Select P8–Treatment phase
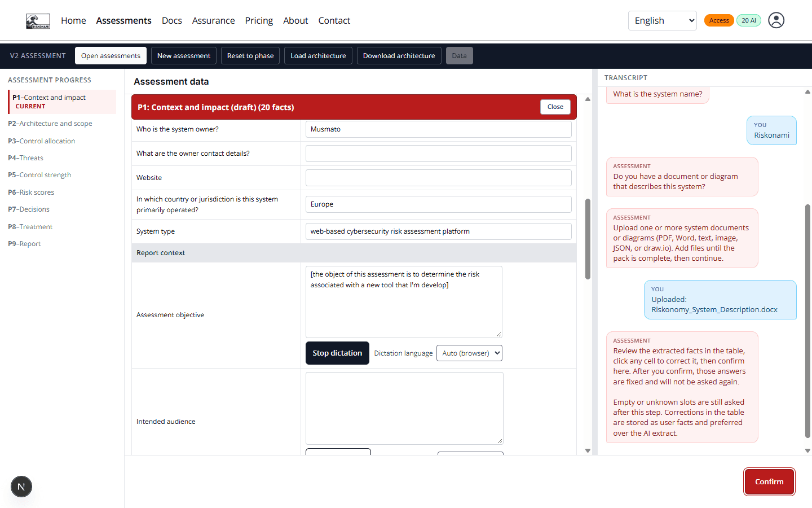Screen dimensions: 812x508 coord(30,227)
